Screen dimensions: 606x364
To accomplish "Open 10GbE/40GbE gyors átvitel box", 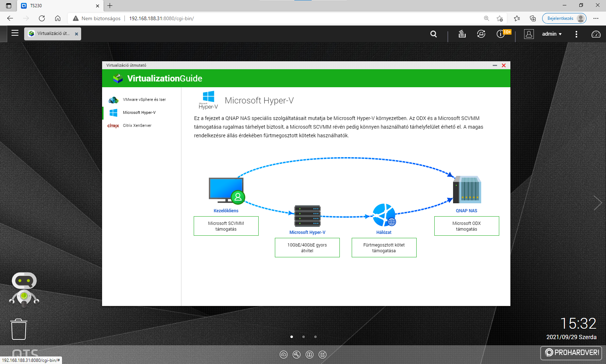I will (x=307, y=248).
